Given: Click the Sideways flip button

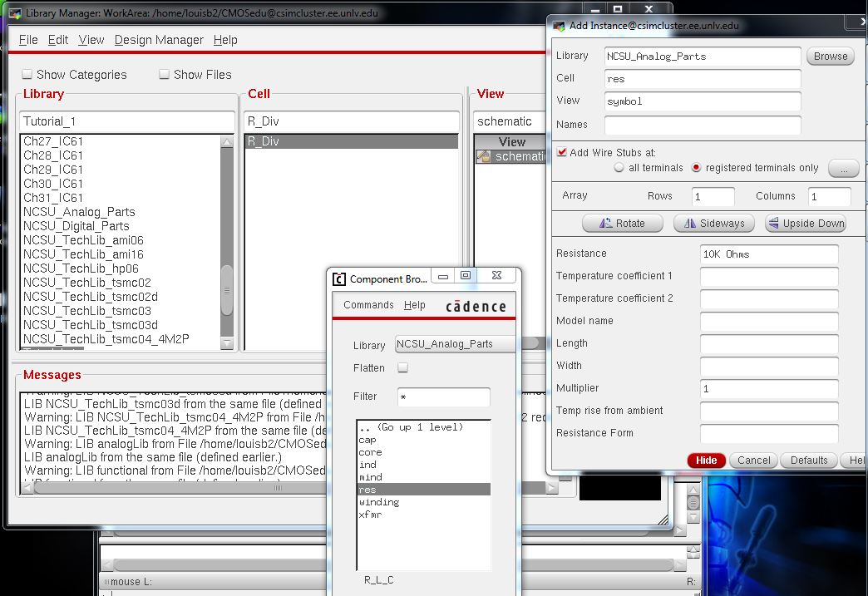Looking at the screenshot, I should pos(713,223).
